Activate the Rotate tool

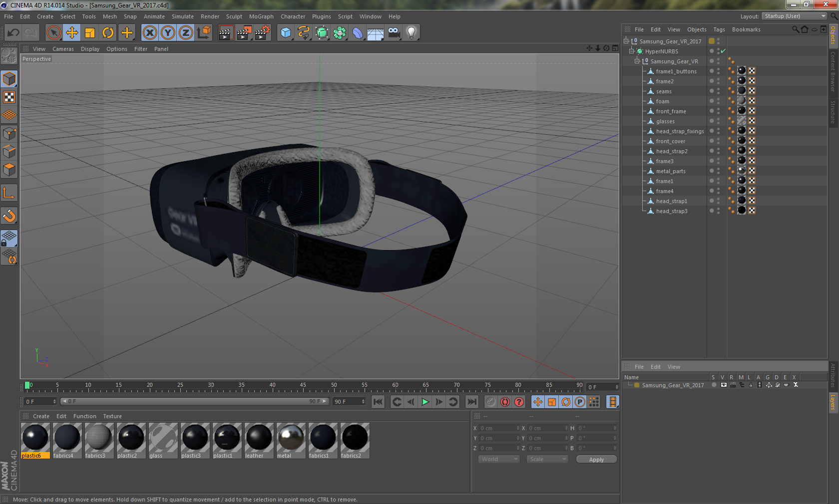click(108, 33)
